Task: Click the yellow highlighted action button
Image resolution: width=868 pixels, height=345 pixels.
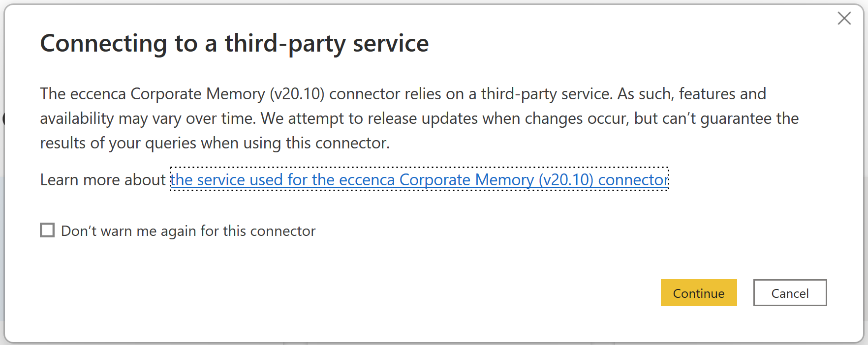Action: click(x=699, y=292)
